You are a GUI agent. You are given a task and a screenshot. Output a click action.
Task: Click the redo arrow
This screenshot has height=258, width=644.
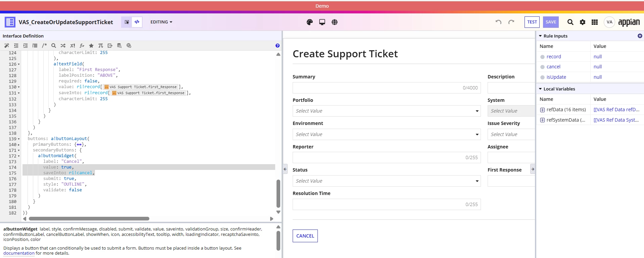click(x=511, y=22)
